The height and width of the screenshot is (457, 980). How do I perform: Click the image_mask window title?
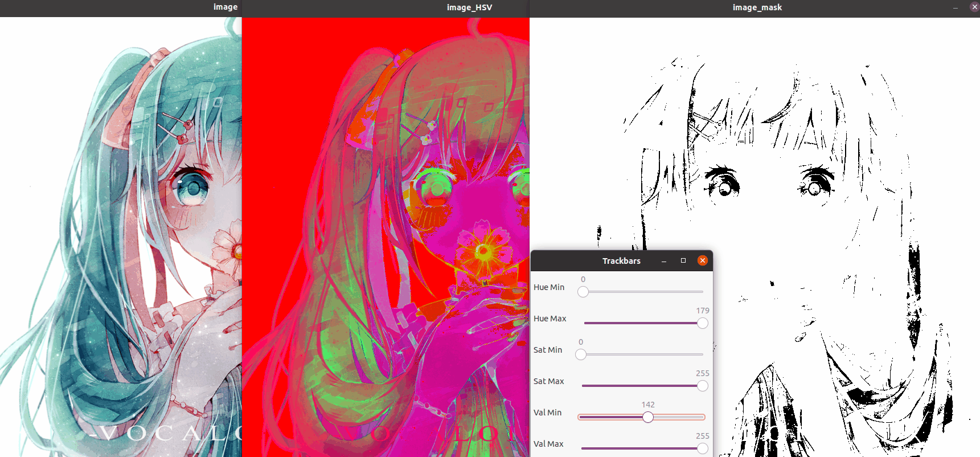(x=757, y=7)
